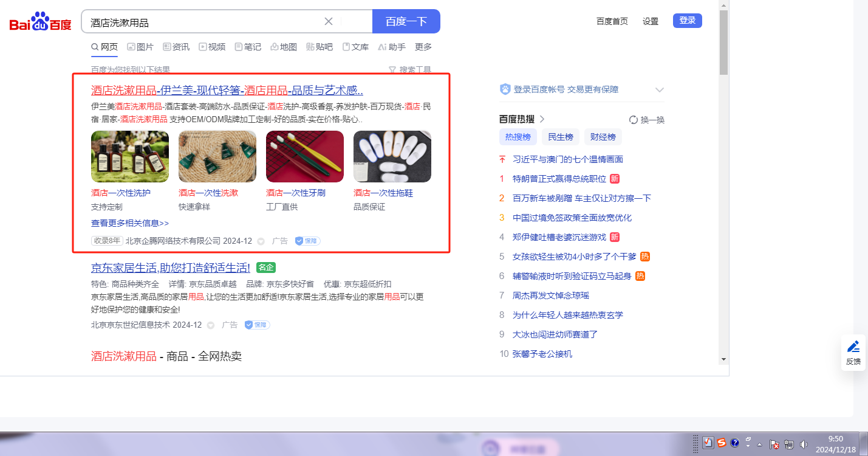Open the Sogou input method tray icon

(722, 443)
